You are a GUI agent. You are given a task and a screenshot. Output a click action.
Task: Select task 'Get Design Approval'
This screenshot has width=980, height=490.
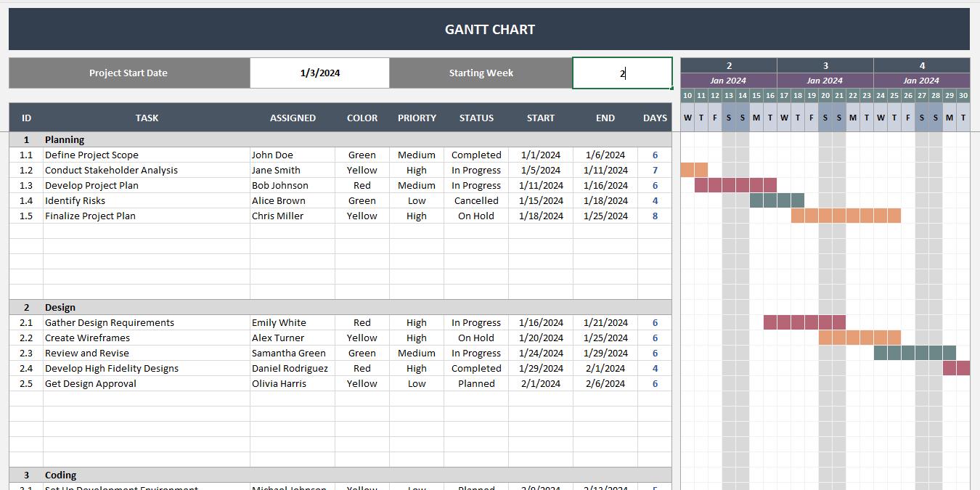[147, 383]
